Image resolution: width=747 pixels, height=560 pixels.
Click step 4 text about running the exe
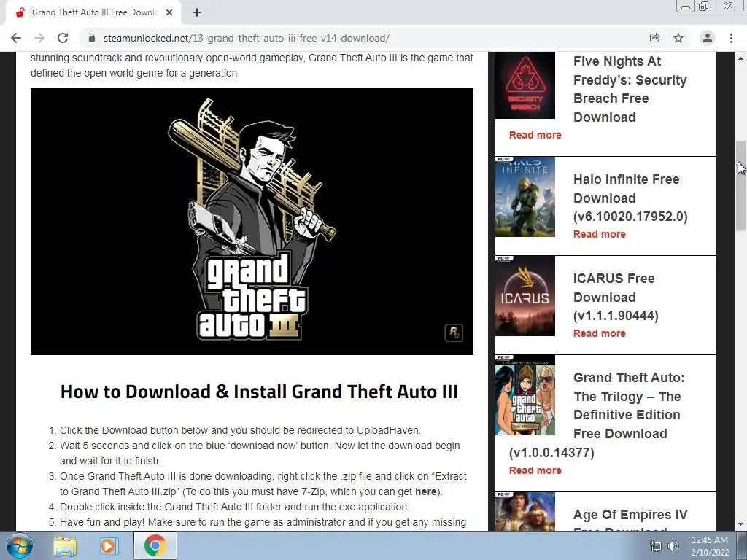[x=234, y=507]
